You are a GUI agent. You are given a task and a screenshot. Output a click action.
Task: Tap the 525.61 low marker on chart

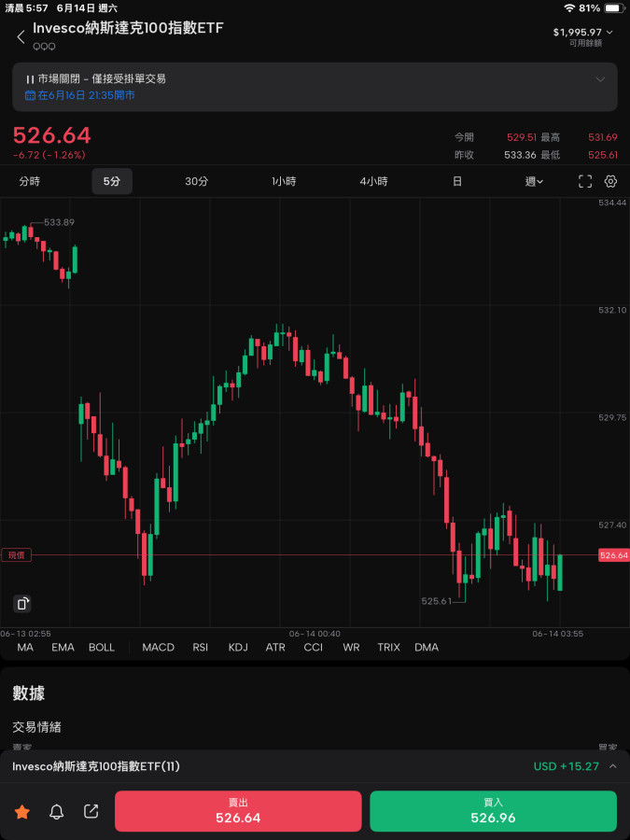pyautogui.click(x=437, y=601)
